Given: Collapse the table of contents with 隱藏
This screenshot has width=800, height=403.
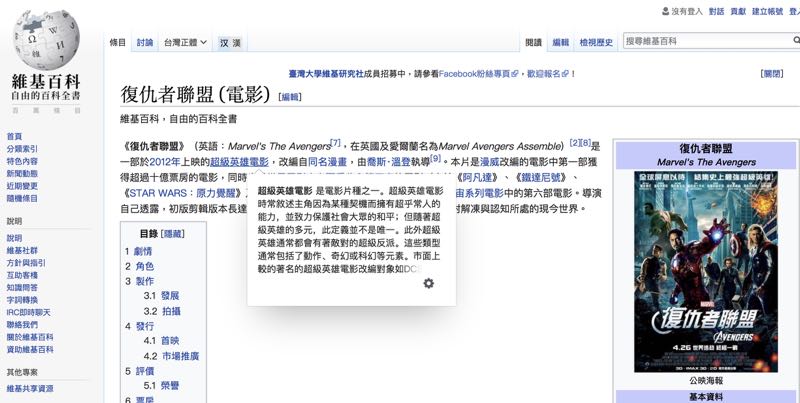Looking at the screenshot, I should pos(172,234).
